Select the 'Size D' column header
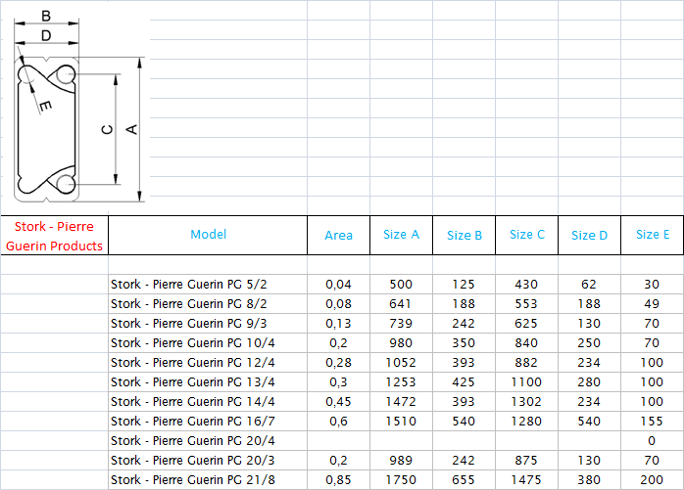The width and height of the screenshot is (684, 490). tap(589, 235)
